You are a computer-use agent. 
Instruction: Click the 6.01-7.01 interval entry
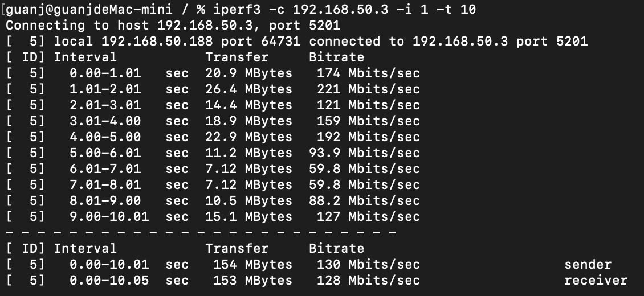[x=105, y=168]
